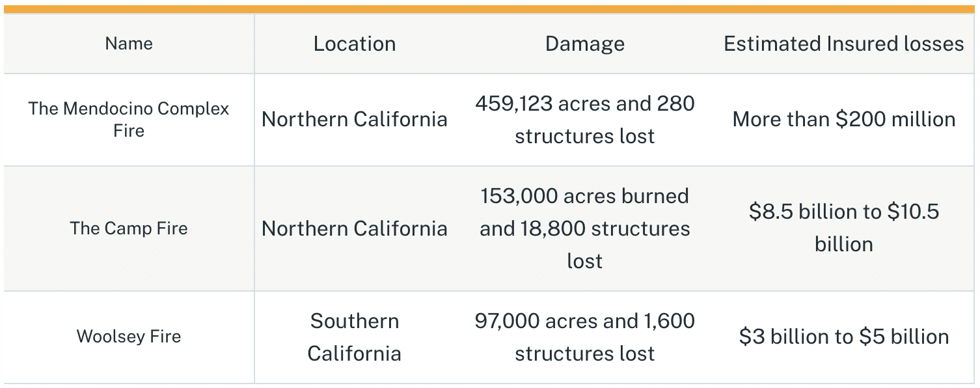
Task: Click the 153,000 acres burned cell
Action: pyautogui.click(x=584, y=229)
